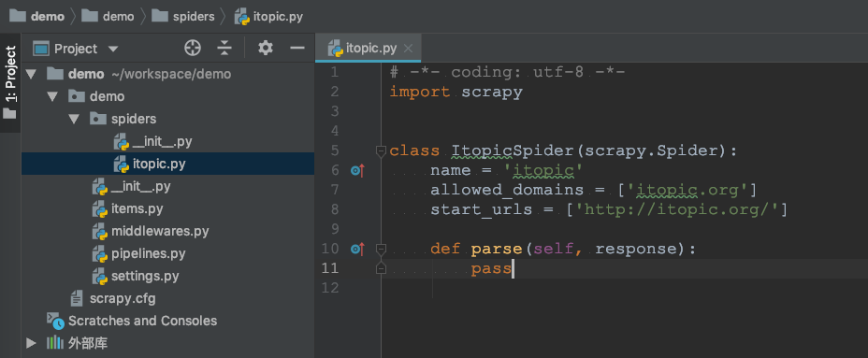Viewport: 868px width, 358px height.
Task: Click the fold end marker on line 11
Action: pyautogui.click(x=381, y=268)
